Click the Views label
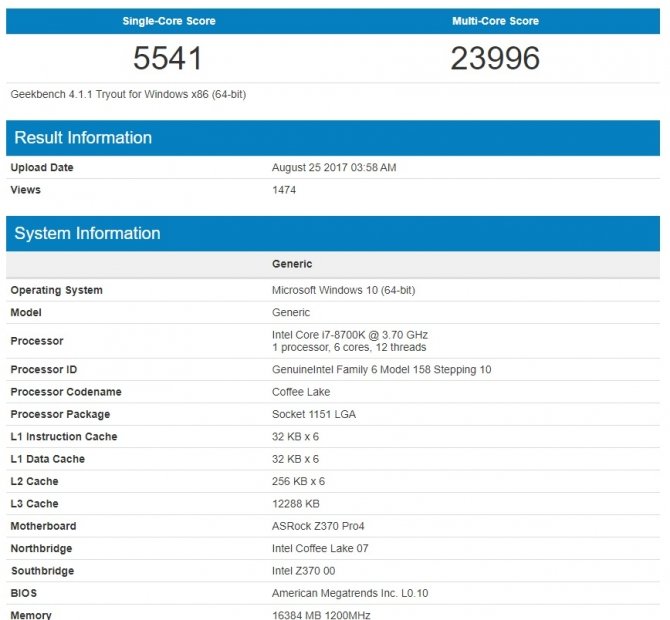The height and width of the screenshot is (620, 670). point(26,190)
